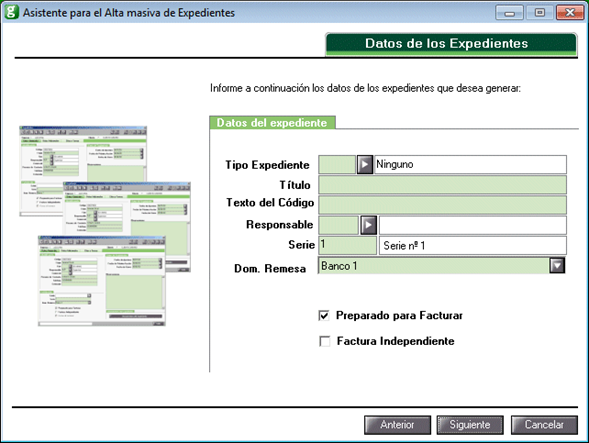Viewport: 589px width, 443px height.
Task: Click the Responsable code field
Action: [x=338, y=225]
